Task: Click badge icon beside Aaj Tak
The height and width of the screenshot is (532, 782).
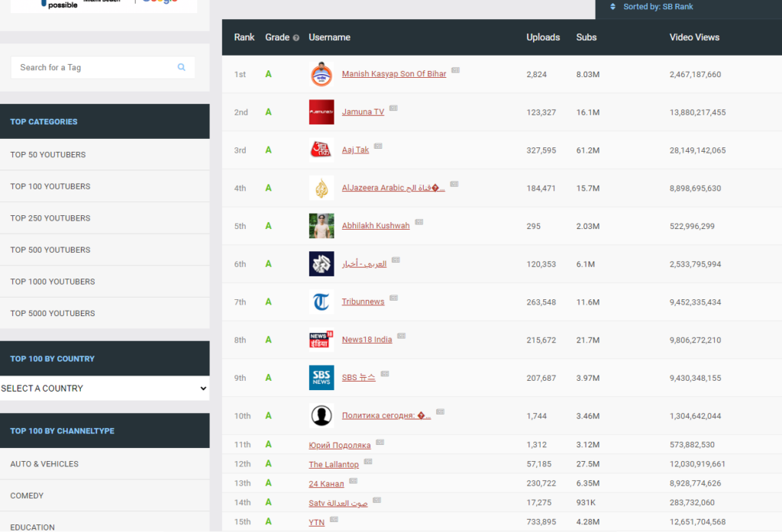Action: [378, 146]
